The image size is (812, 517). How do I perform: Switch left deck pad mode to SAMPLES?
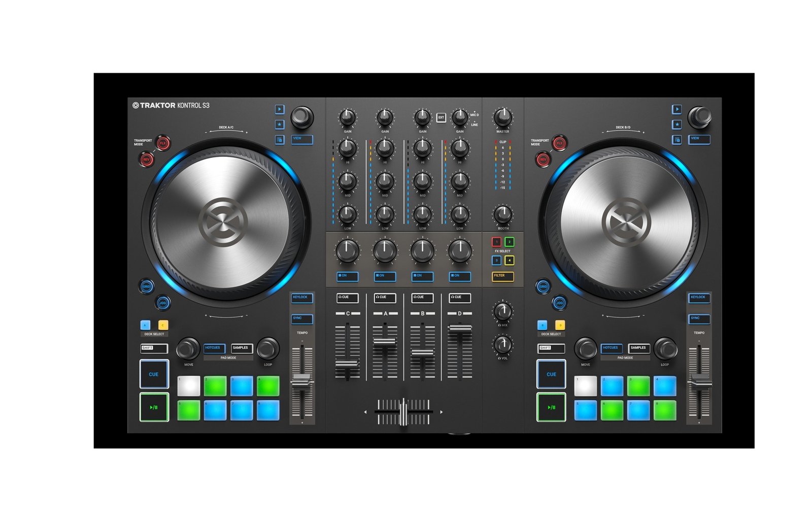[x=242, y=348]
